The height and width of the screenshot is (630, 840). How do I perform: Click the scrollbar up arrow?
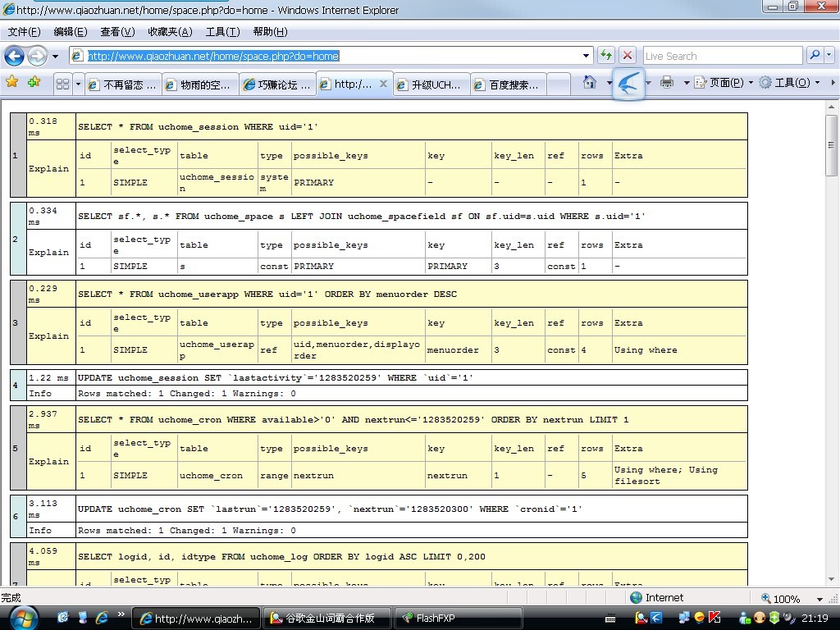tap(831, 107)
